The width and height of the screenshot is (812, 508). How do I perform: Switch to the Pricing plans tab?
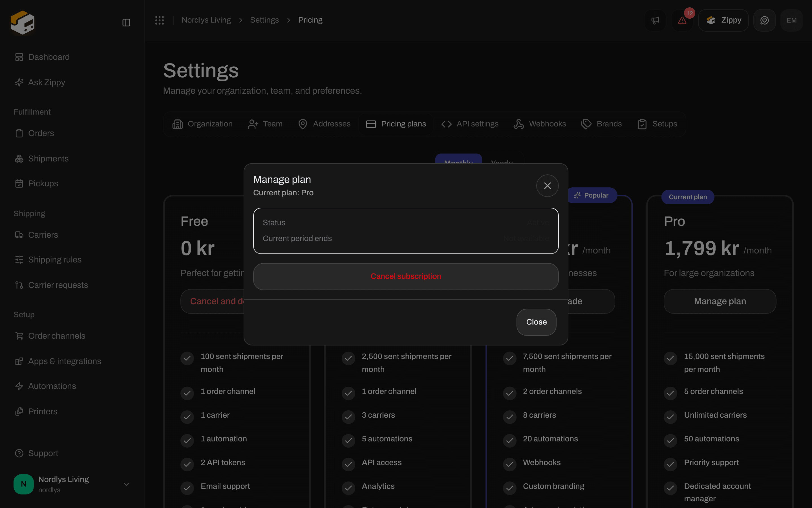(x=396, y=124)
